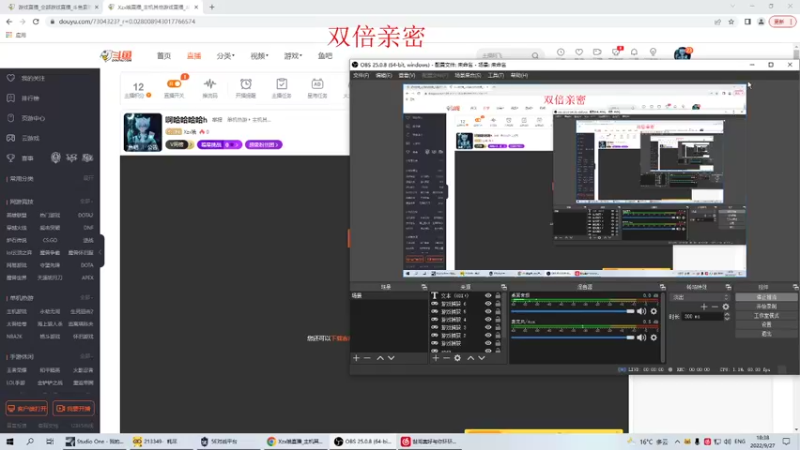Expand the 游戏 games dropdown in Douyu nav
The height and width of the screenshot is (450, 800).
click(293, 56)
